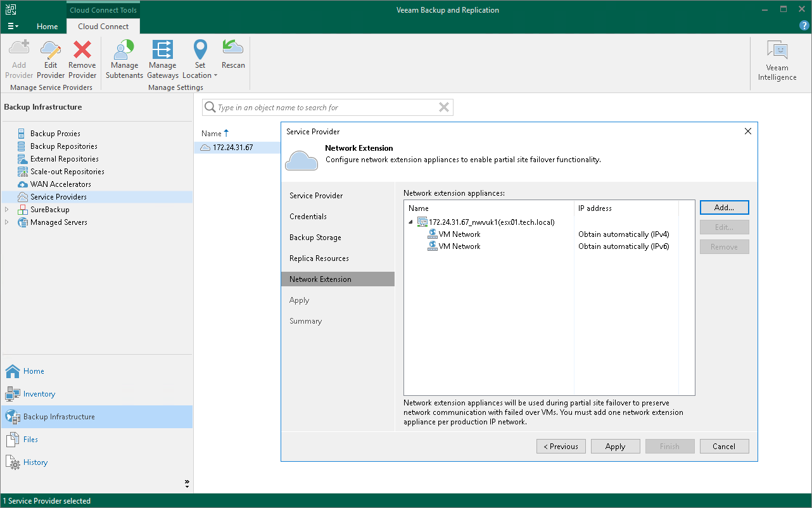Click the search input field

(327, 108)
